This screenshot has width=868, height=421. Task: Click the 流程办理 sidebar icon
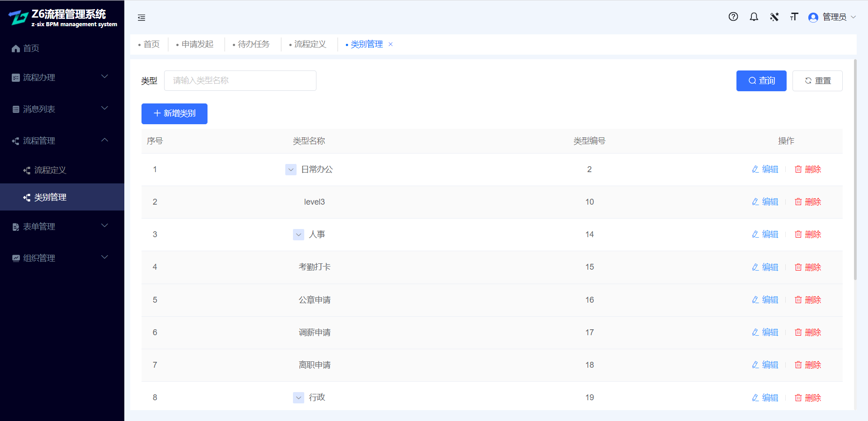(16, 78)
